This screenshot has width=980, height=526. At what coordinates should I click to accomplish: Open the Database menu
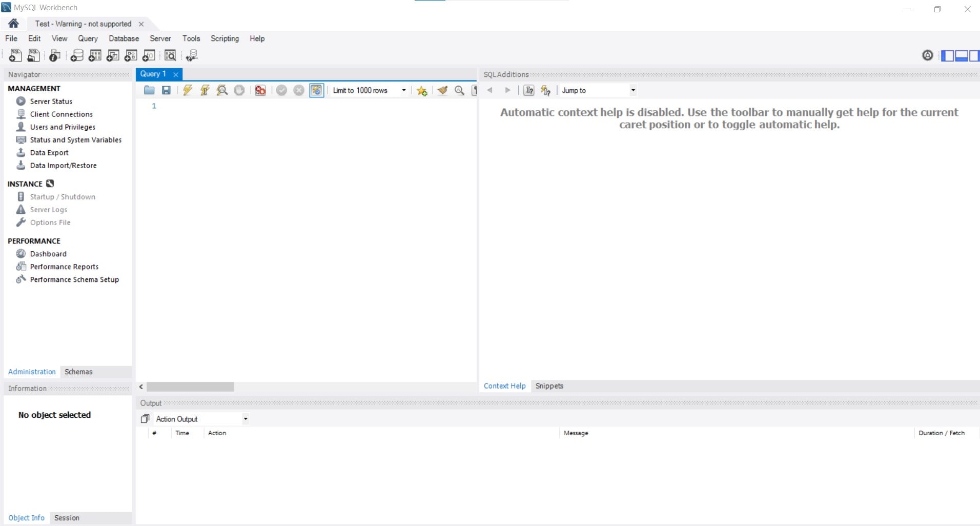click(124, 38)
